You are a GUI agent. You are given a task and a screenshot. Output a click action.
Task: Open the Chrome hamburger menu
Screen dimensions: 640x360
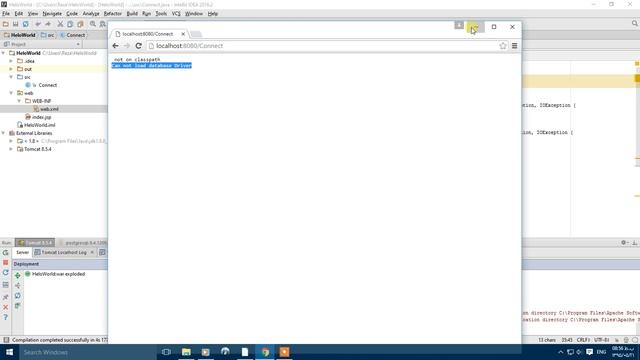[514, 46]
